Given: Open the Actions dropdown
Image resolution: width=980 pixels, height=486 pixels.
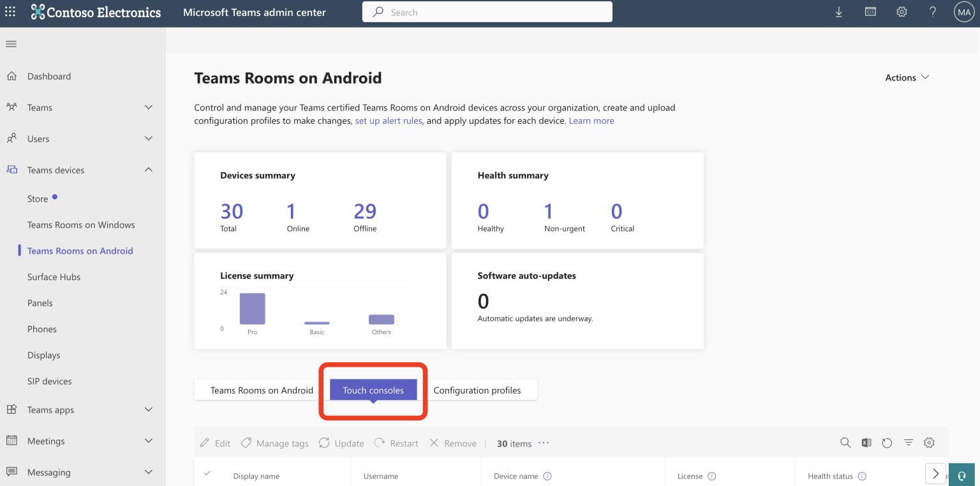Looking at the screenshot, I should point(906,77).
